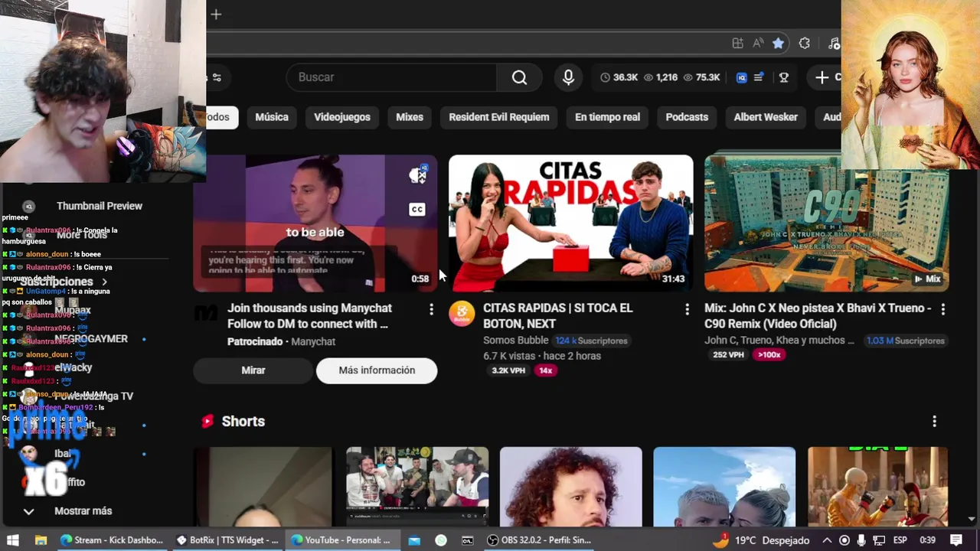Open the notification center icon

[956, 540]
